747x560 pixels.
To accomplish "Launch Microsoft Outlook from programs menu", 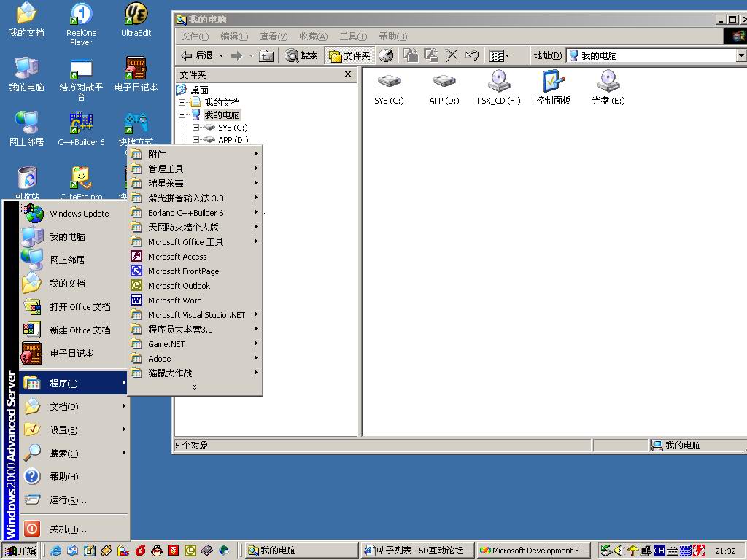I will pyautogui.click(x=196, y=286).
